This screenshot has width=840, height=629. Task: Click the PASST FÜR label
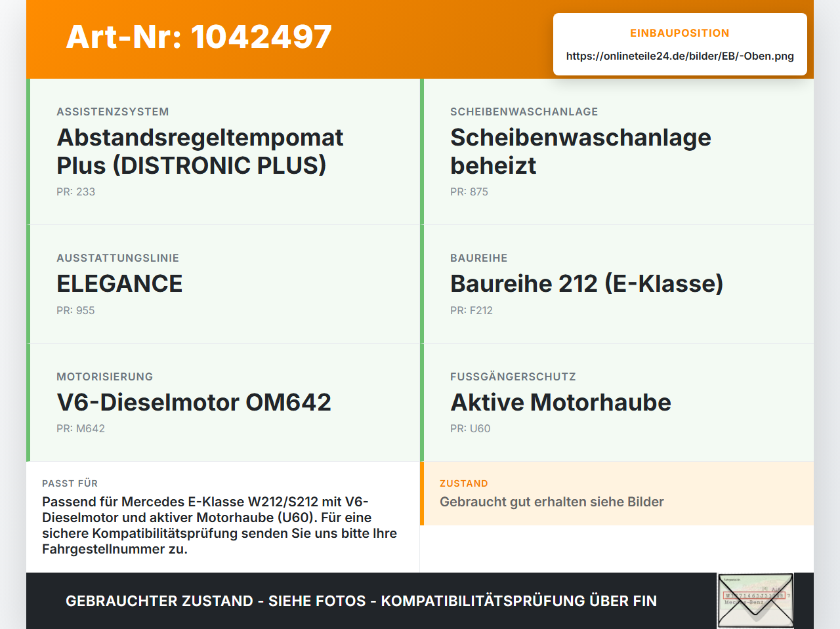tap(70, 483)
